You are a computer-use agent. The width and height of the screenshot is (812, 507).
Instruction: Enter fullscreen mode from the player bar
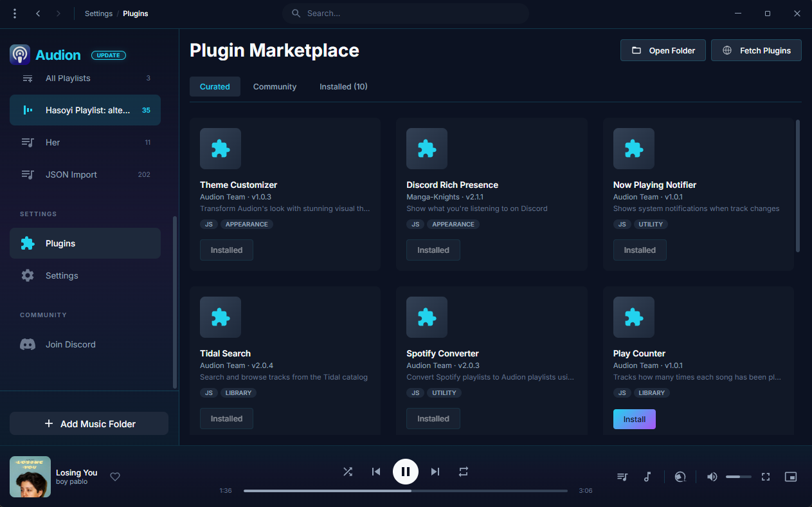pos(765,477)
